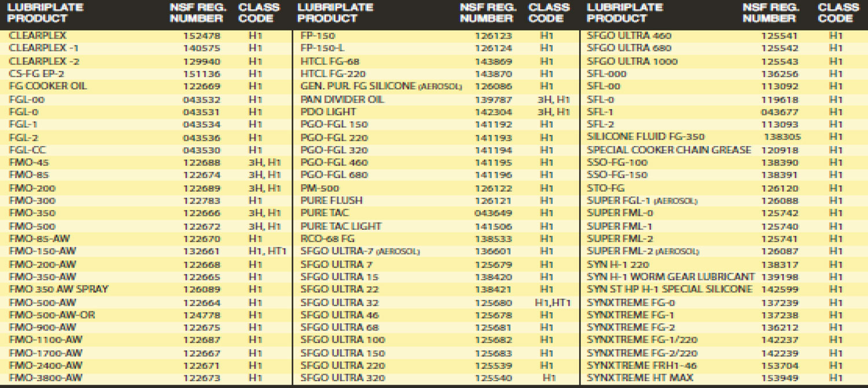This screenshot has width=868, height=388.
Task: Click the SFGO ULTRA 150 product name
Action: [343, 353]
